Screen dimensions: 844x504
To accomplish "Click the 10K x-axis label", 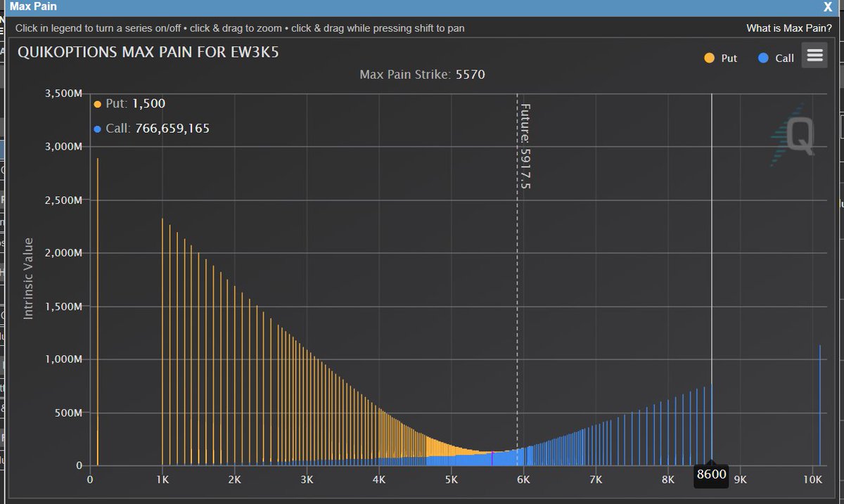I will coord(812,480).
